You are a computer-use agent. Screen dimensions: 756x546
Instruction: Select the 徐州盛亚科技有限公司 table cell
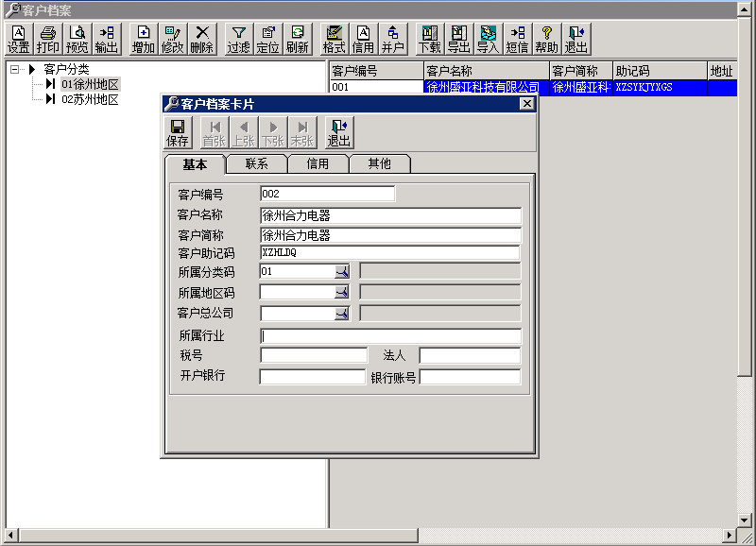pos(487,87)
